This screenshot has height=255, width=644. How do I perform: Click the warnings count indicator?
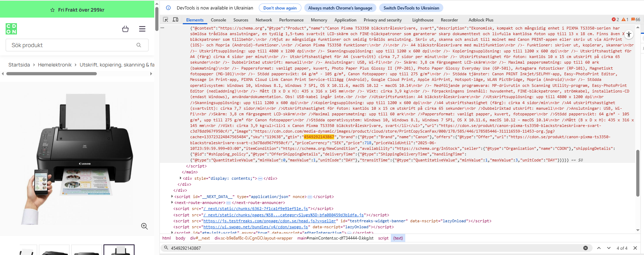[625, 20]
